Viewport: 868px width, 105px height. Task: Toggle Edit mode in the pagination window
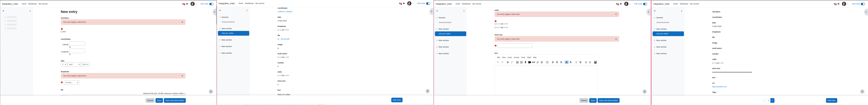(x=863, y=4)
